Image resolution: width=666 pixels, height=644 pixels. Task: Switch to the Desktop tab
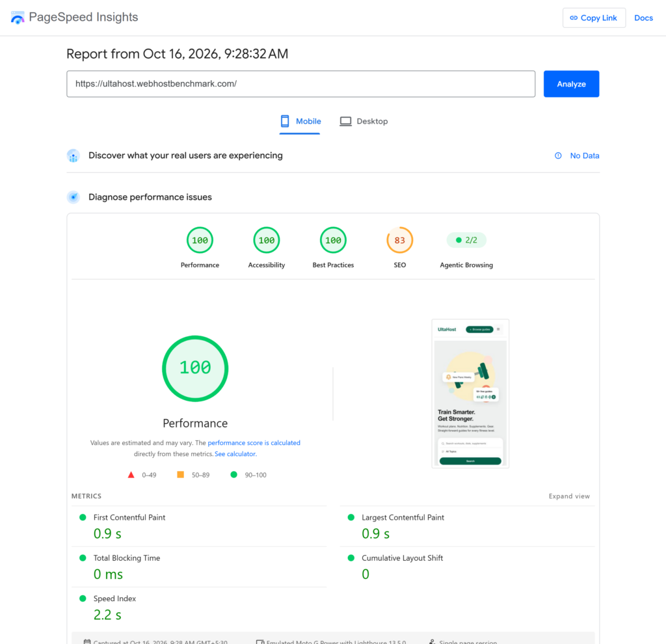(x=364, y=122)
